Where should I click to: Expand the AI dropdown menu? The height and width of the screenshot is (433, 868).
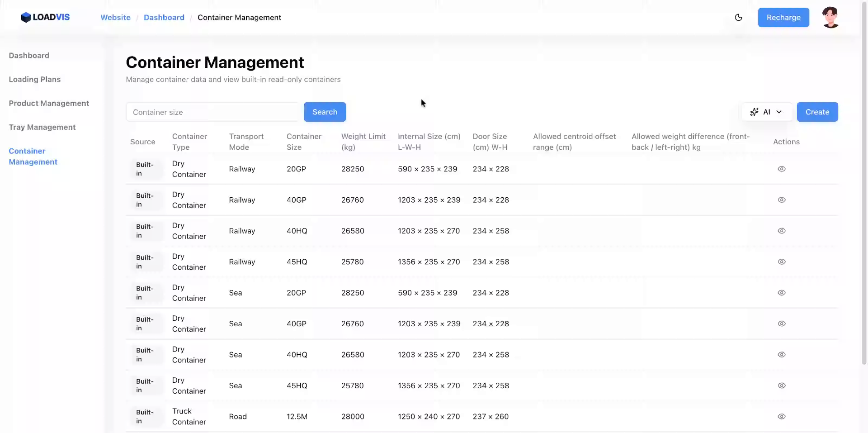[779, 112]
